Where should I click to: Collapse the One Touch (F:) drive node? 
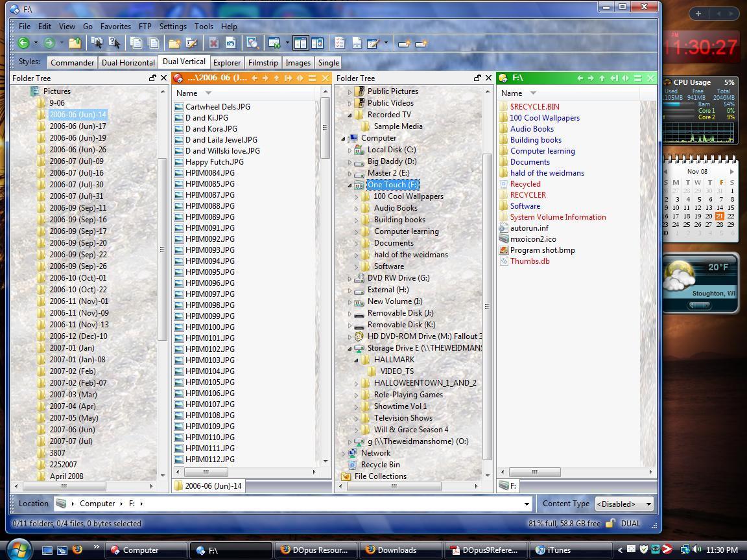(x=350, y=185)
